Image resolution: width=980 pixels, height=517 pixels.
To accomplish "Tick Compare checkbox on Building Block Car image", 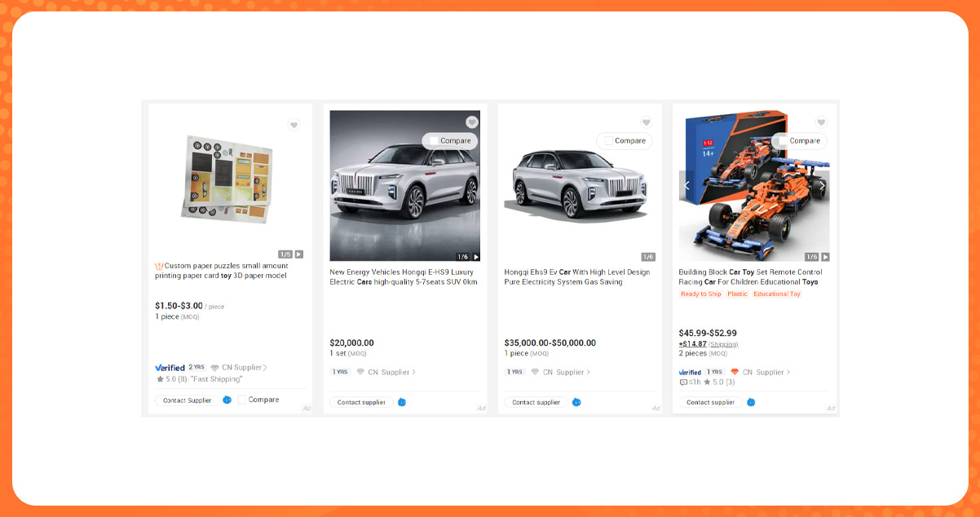I will pyautogui.click(x=783, y=140).
